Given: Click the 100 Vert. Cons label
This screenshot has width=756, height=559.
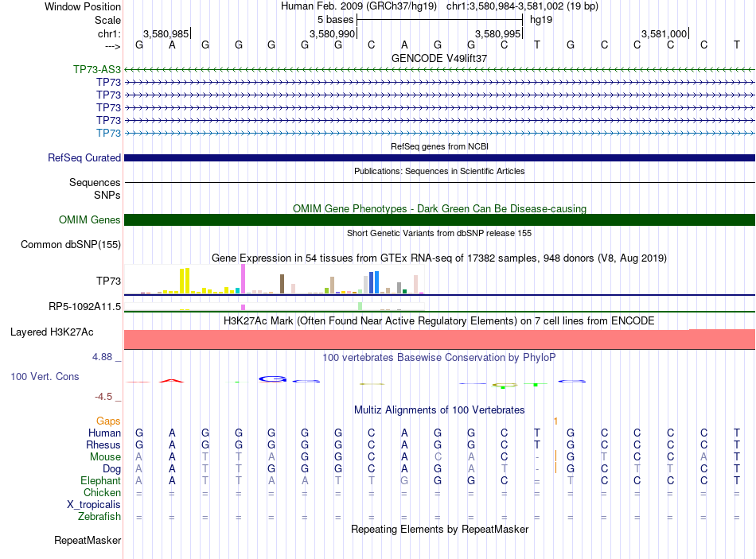Looking at the screenshot, I should click(x=45, y=376).
